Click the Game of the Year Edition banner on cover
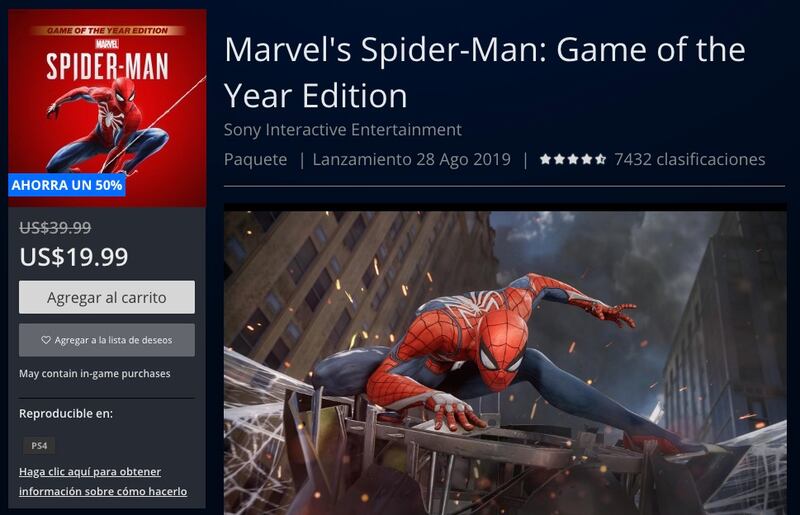800x515 pixels. (107, 31)
